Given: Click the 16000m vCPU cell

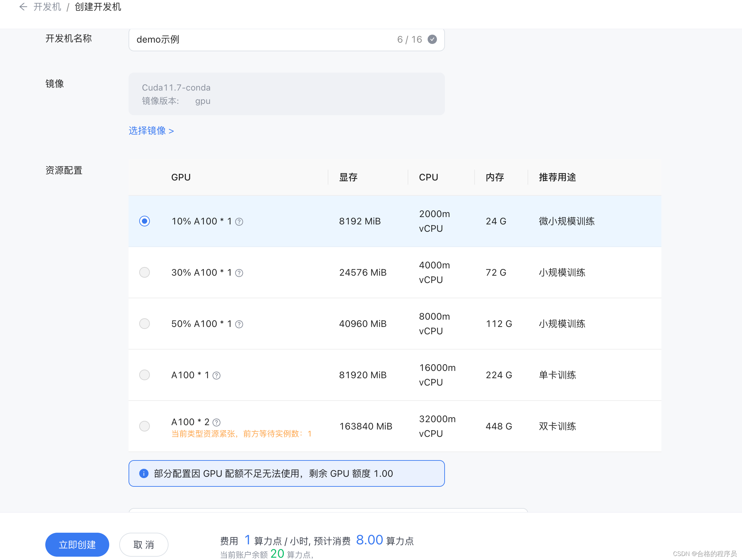Looking at the screenshot, I should coord(437,375).
